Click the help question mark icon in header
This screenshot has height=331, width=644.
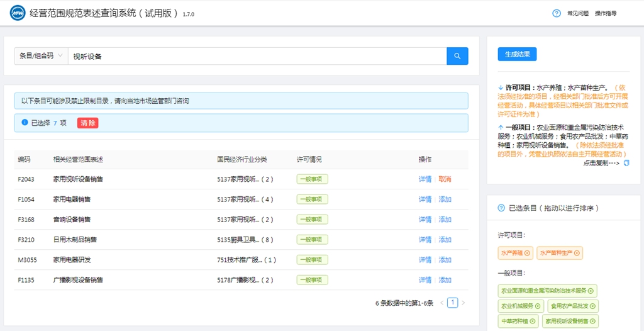[x=557, y=13]
